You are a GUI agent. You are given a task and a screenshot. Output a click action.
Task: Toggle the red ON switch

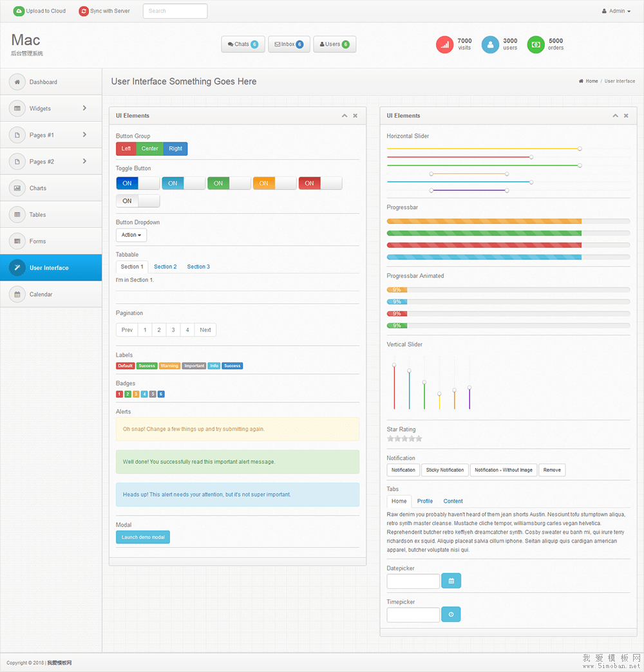[320, 183]
